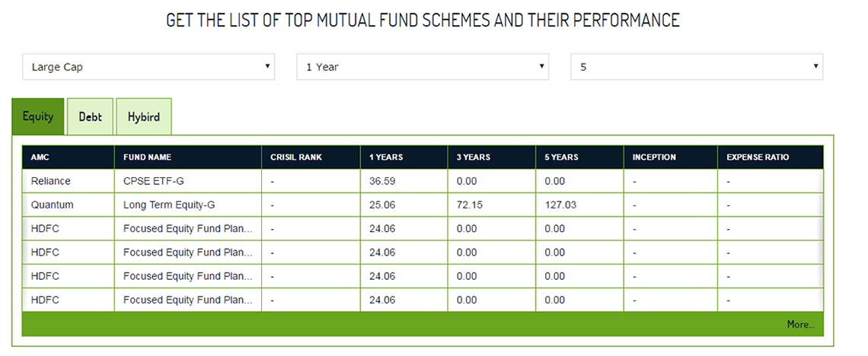The height and width of the screenshot is (356, 868).
Task: Click the AMC column header
Action: 40,157
